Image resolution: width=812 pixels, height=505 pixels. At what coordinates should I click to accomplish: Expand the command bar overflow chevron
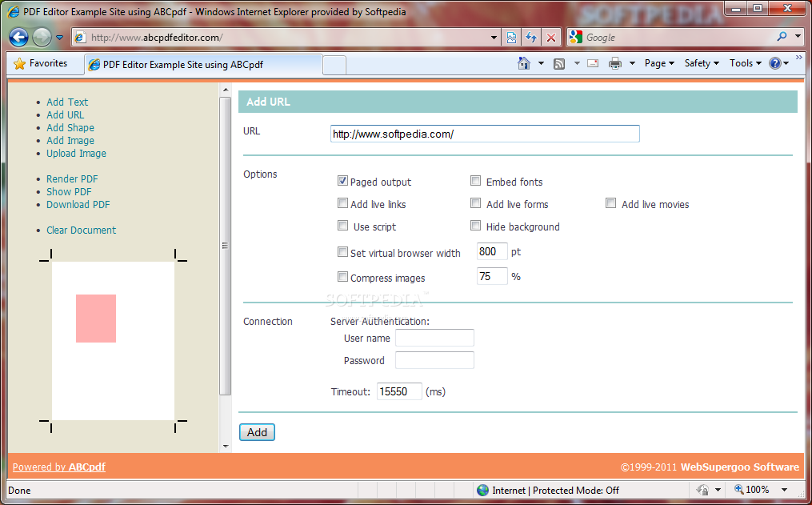click(799, 58)
